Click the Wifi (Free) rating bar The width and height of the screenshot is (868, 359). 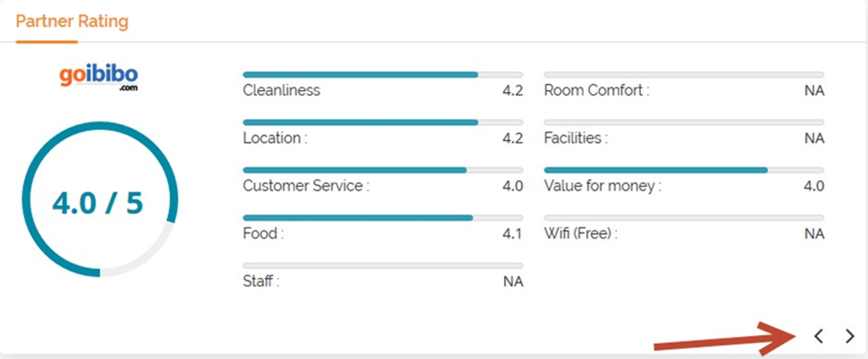tap(684, 217)
